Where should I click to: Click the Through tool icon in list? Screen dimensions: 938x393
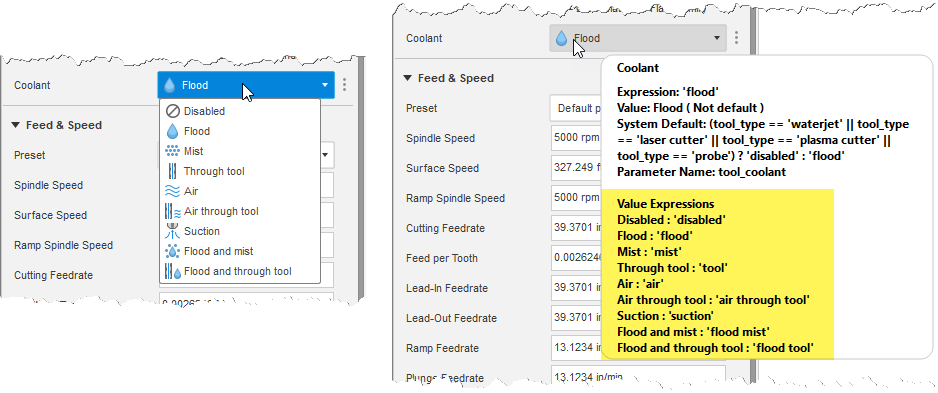172,171
